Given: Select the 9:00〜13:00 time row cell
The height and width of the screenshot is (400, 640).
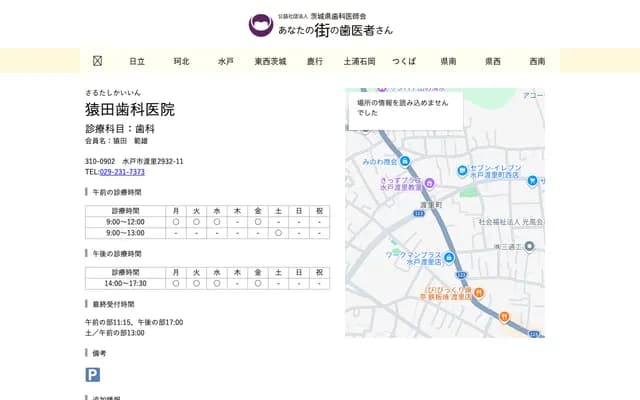Looking at the screenshot, I should click(x=125, y=233).
